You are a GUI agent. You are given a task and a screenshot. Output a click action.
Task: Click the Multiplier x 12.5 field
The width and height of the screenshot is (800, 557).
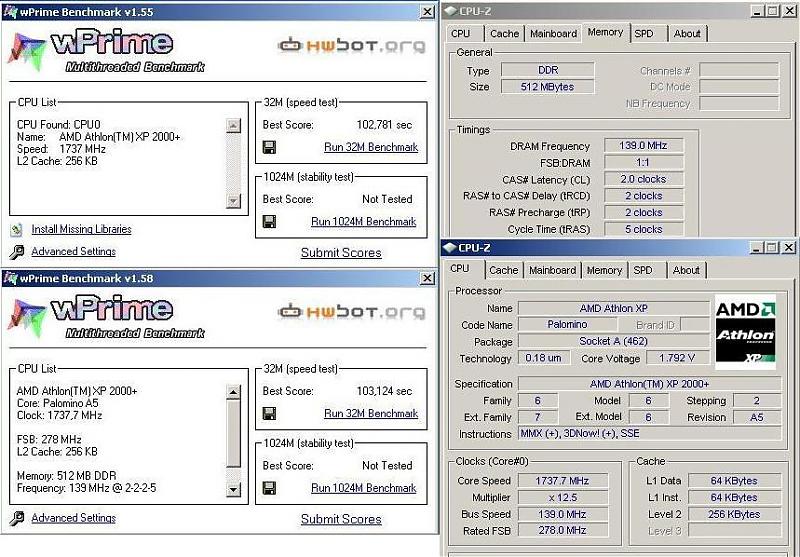pos(563,497)
